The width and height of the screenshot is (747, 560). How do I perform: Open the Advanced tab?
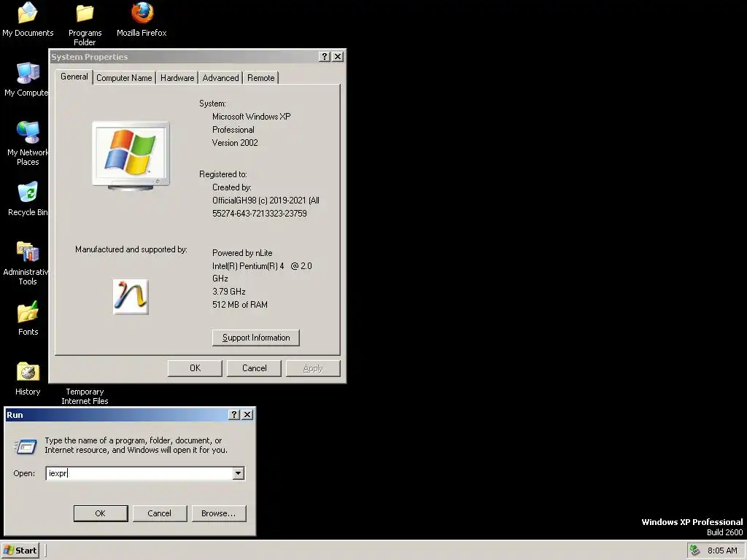pos(220,77)
